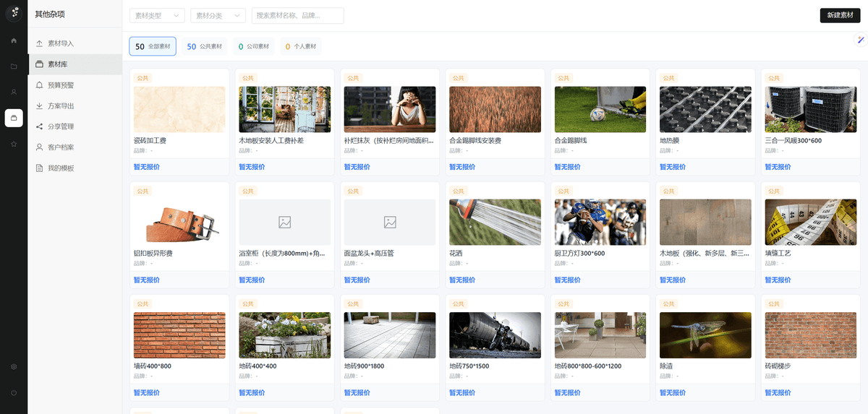Click the search material name input field
868x414 pixels.
coord(297,16)
